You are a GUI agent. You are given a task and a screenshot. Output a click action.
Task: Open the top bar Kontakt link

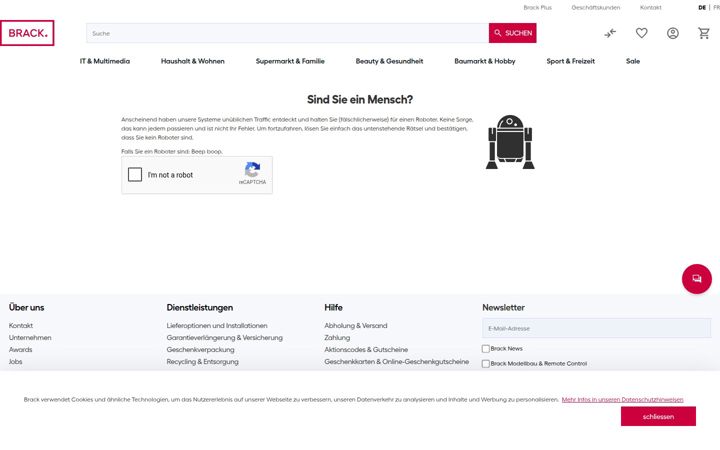point(651,8)
